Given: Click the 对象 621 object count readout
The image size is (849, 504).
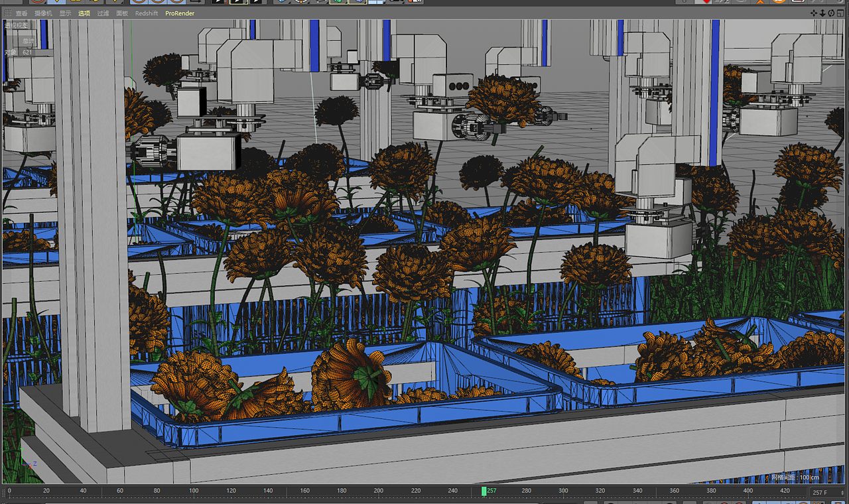Looking at the screenshot, I should click(x=19, y=52).
